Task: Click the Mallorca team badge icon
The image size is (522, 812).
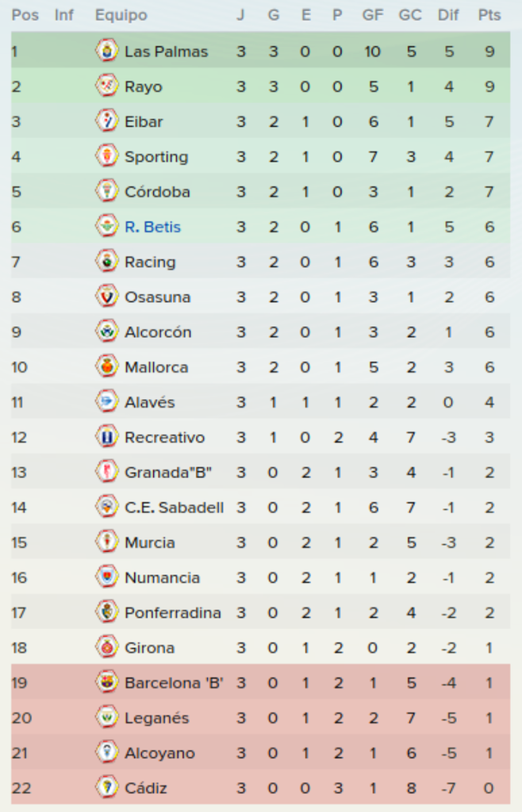Action: (x=107, y=366)
